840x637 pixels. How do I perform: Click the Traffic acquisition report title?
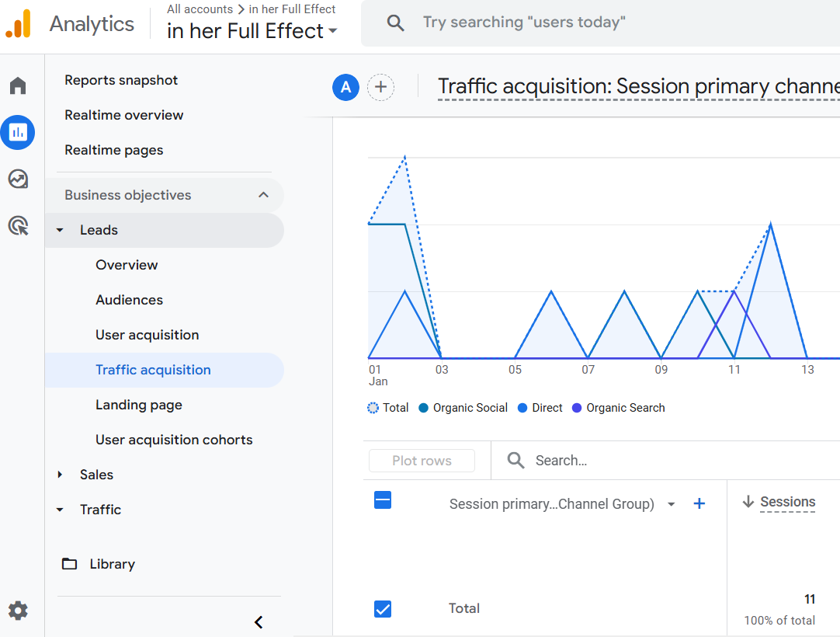[x=639, y=86]
